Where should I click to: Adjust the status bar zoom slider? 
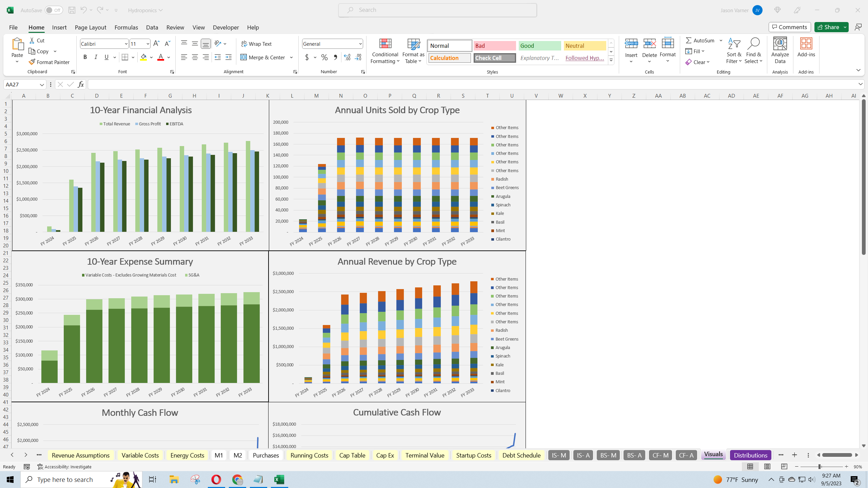(x=820, y=467)
